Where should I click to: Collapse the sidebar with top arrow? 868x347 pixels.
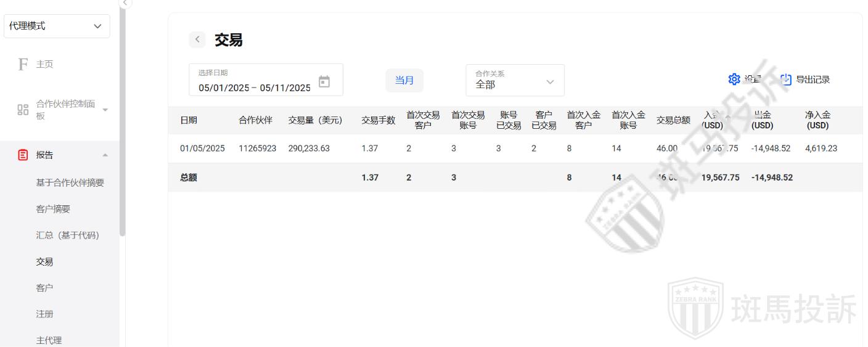[x=126, y=3]
